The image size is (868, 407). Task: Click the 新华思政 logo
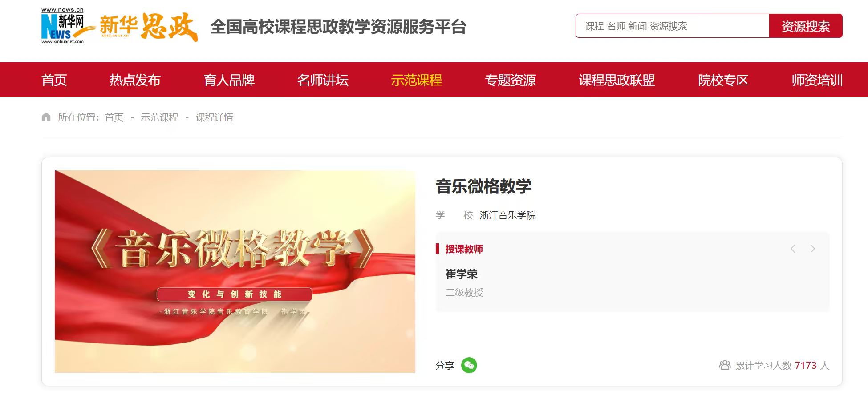click(x=148, y=26)
